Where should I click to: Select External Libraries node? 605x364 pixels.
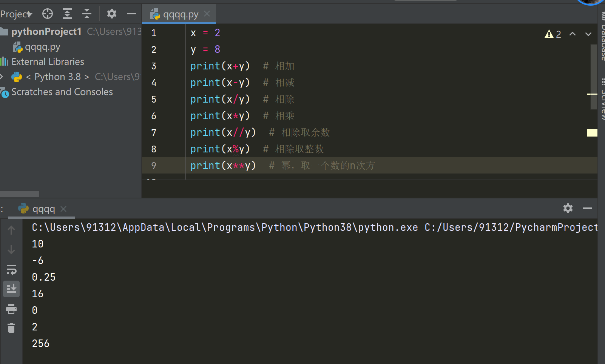(x=48, y=61)
